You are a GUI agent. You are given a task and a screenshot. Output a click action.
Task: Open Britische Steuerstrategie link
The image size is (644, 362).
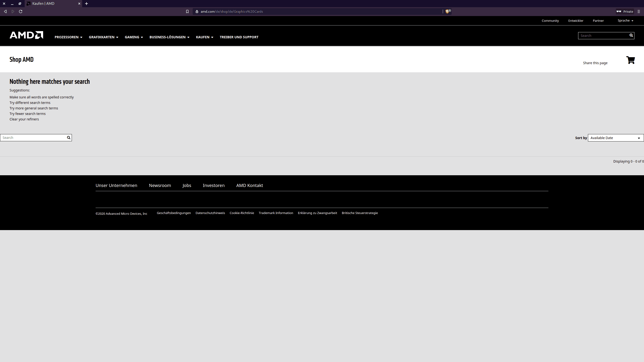(x=360, y=213)
